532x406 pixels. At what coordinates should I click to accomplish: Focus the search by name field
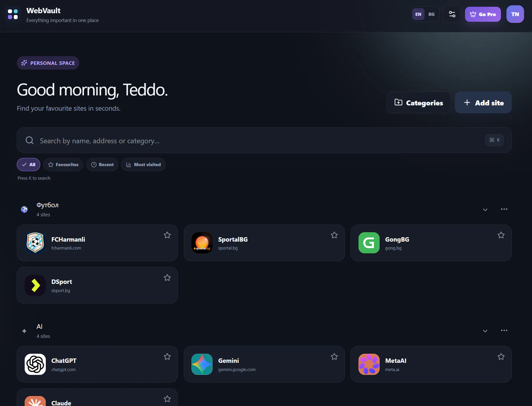point(264,140)
